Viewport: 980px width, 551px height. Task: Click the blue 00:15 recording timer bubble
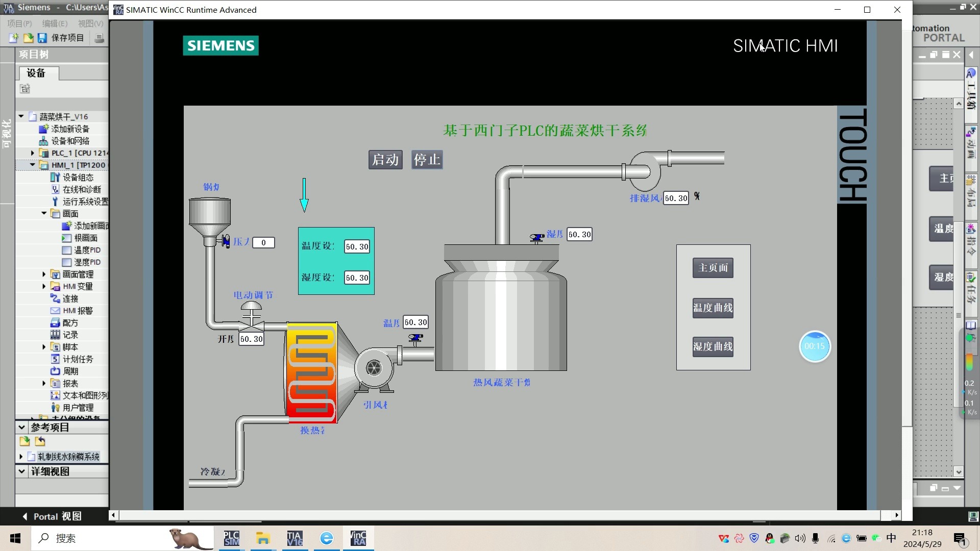click(x=815, y=346)
